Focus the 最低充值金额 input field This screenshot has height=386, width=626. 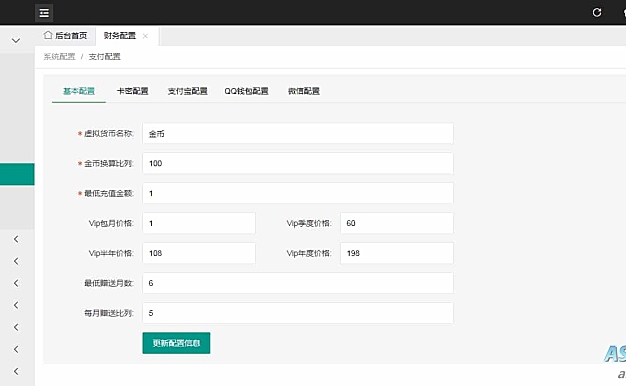click(298, 193)
